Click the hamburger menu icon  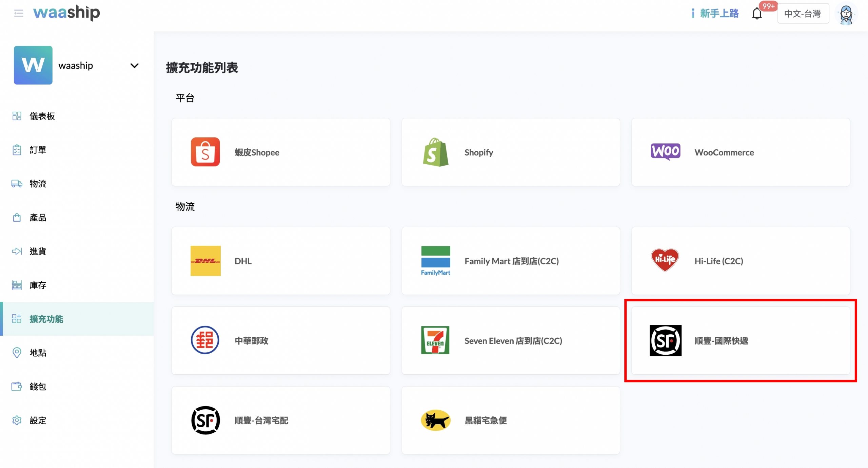19,13
